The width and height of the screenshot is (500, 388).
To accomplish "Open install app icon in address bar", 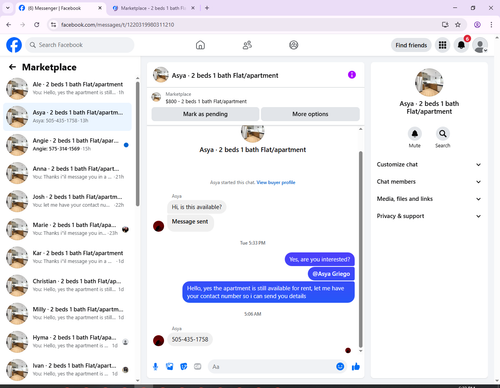I will 445,25.
